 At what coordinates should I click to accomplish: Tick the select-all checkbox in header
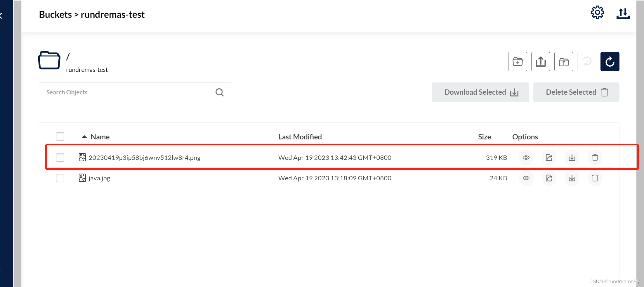pos(60,136)
